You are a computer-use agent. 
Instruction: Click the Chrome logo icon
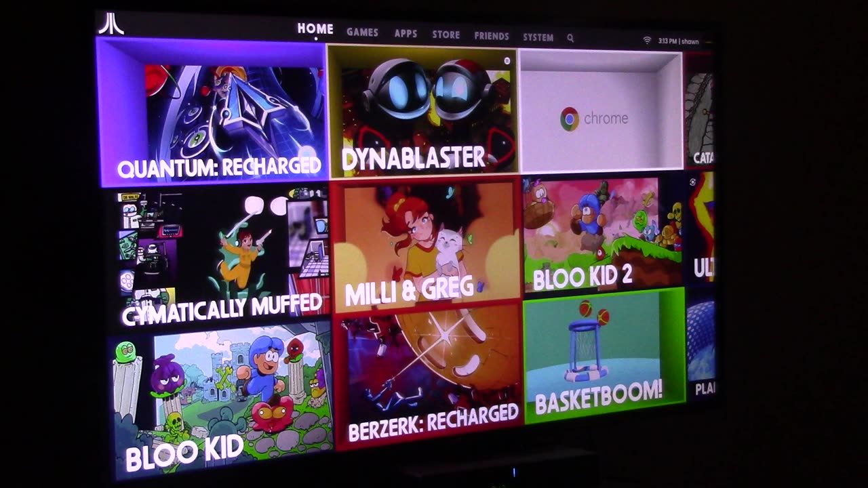570,119
